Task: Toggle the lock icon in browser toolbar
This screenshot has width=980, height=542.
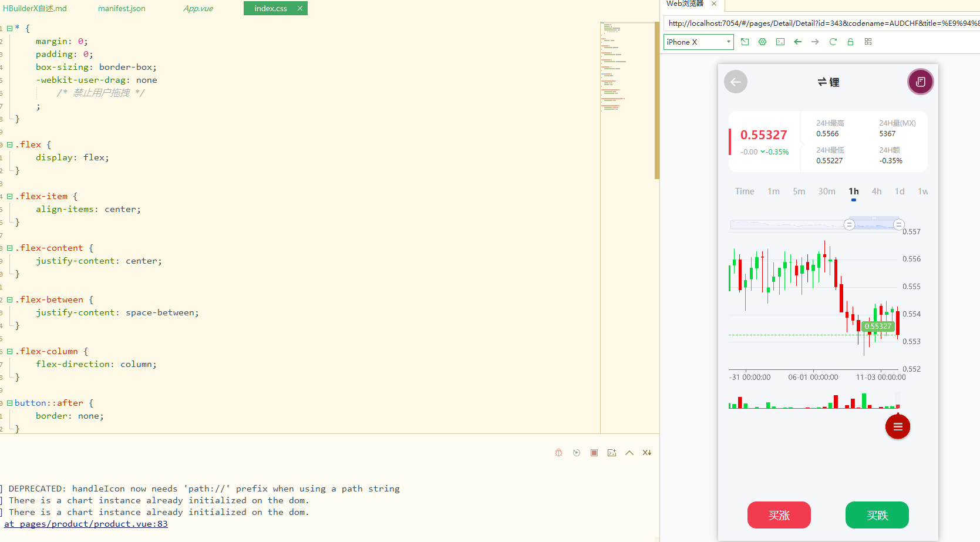Action: [x=850, y=42]
